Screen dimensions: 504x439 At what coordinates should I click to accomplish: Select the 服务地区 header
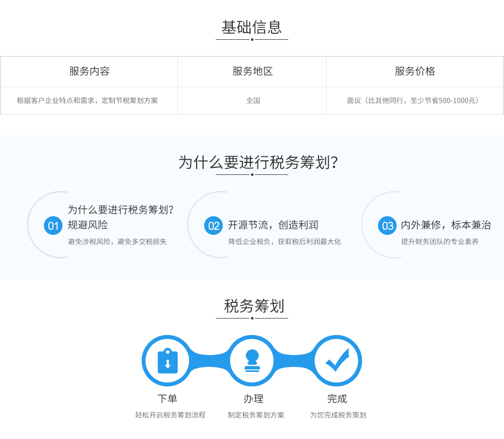click(x=252, y=72)
